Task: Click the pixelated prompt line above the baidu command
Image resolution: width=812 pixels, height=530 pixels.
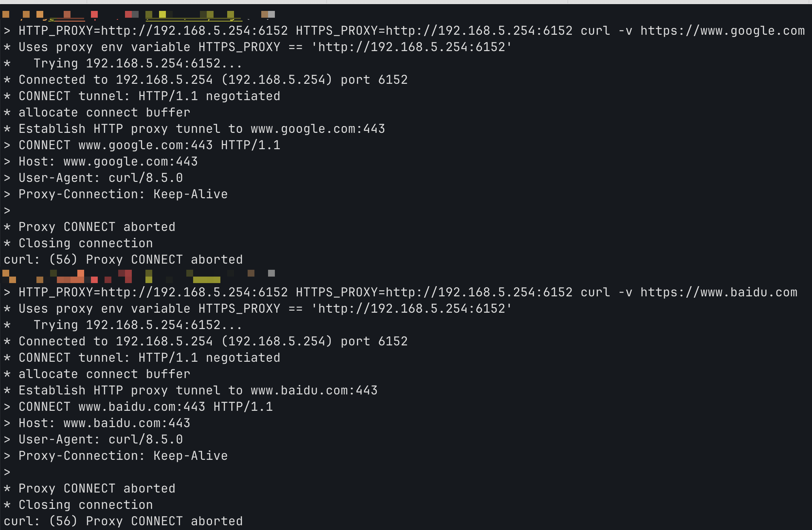Action: (139, 277)
